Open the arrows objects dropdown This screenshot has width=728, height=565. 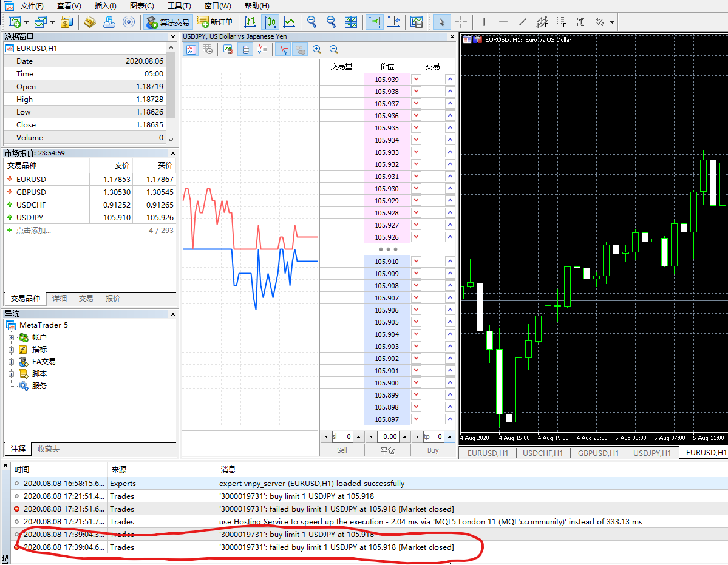(613, 22)
